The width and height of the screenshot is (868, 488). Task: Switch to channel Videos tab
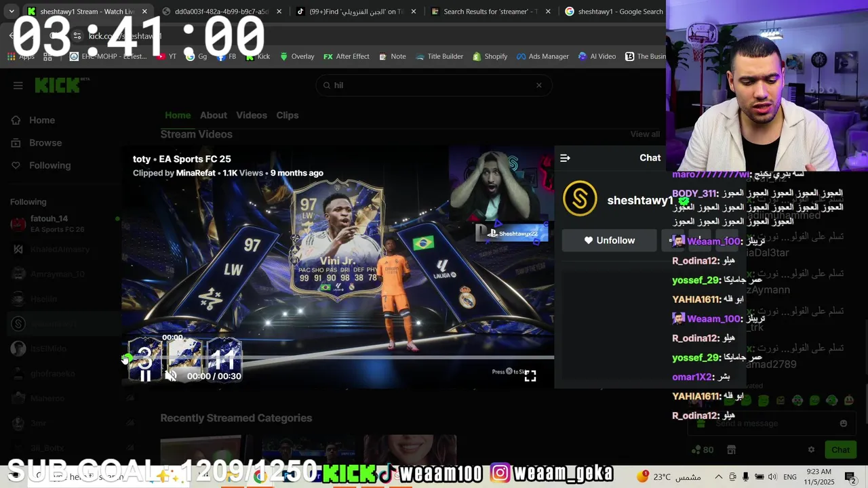252,115
